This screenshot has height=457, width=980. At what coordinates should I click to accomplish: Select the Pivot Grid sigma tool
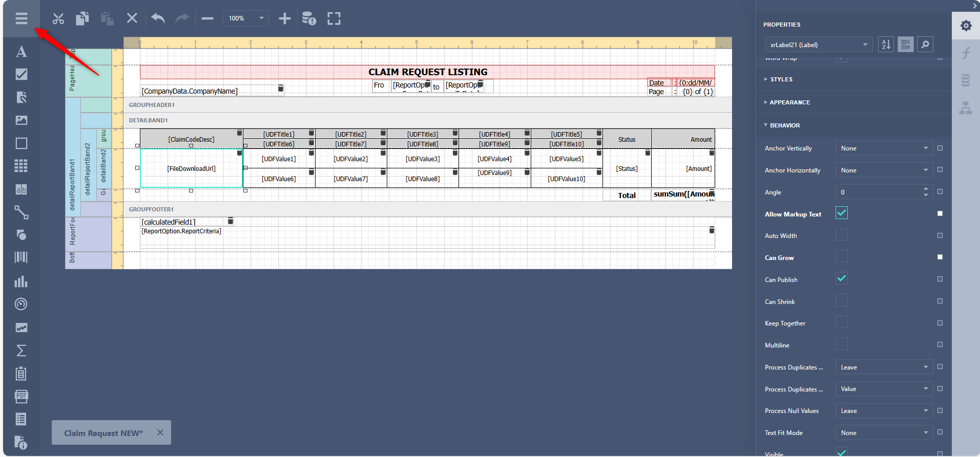(21, 351)
